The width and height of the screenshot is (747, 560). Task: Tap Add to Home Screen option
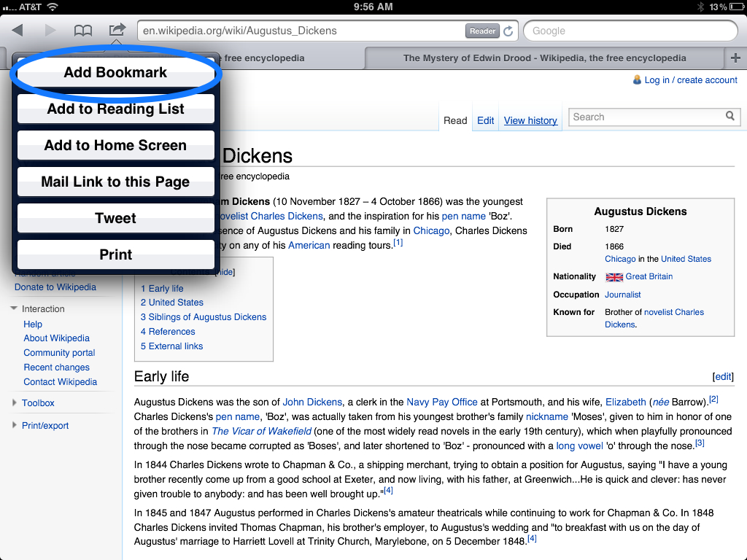coord(115,145)
